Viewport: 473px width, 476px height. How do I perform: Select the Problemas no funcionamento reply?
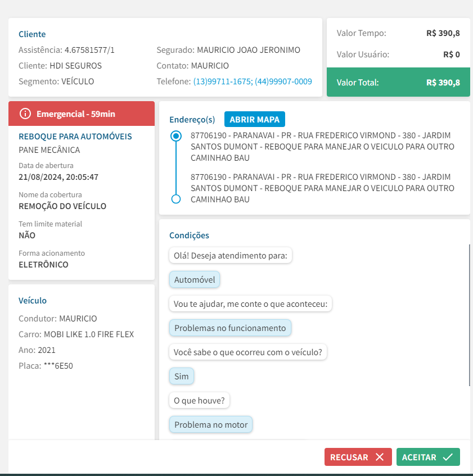(230, 328)
